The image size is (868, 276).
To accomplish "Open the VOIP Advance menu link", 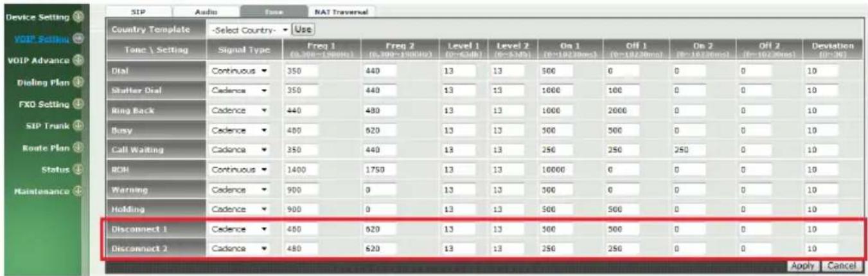I will pos(38,61).
